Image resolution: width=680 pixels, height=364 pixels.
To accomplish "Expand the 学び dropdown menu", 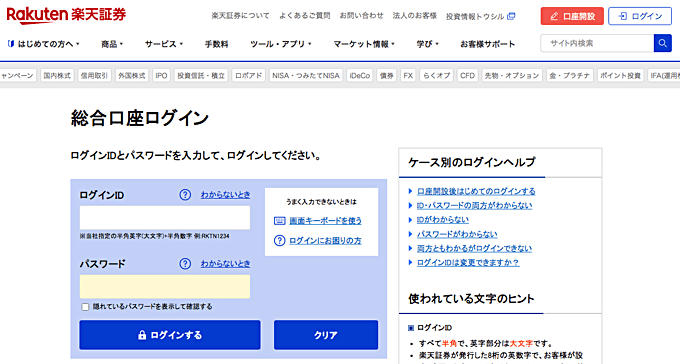I will (x=428, y=44).
